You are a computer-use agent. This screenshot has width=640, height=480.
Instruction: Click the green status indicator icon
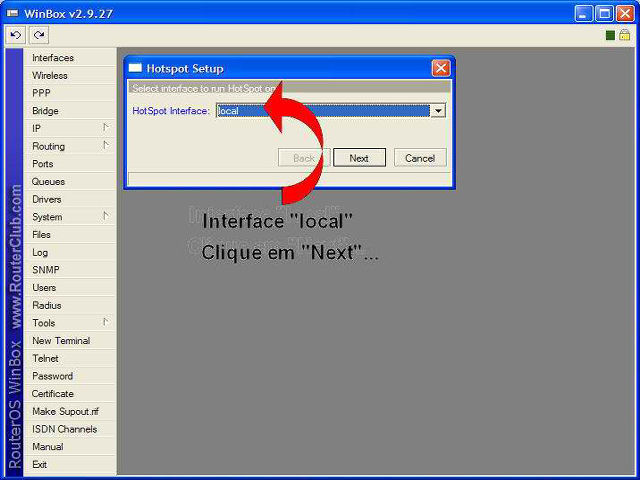click(610, 36)
